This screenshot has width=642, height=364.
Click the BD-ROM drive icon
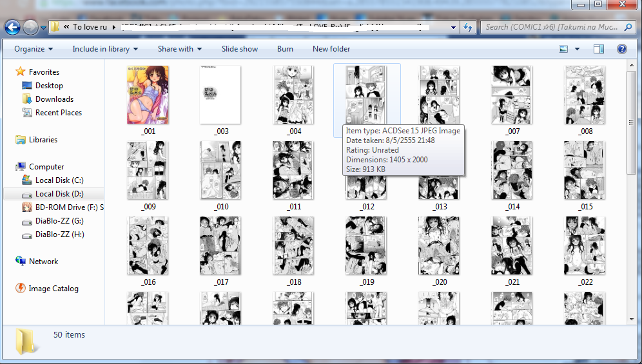point(27,207)
